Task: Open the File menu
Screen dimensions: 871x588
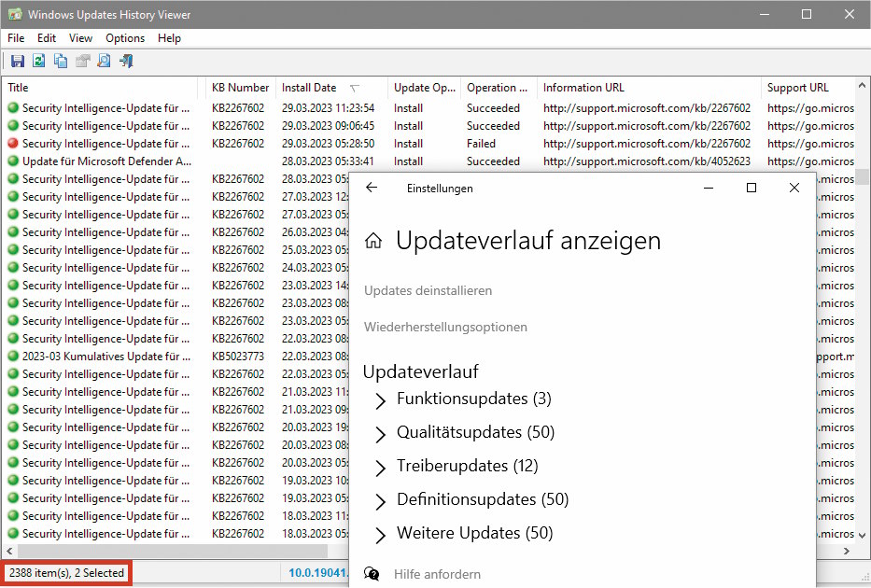Action: (16, 38)
